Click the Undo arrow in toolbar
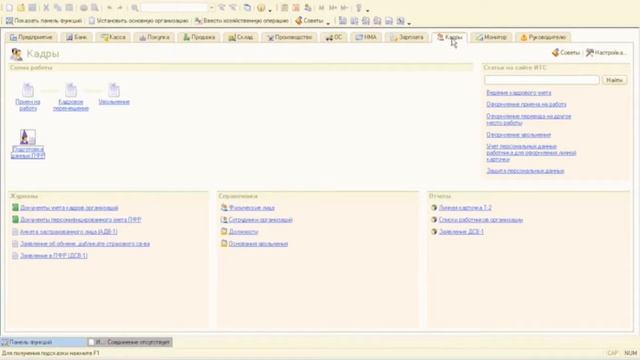The height and width of the screenshot is (360, 640). 109,8
